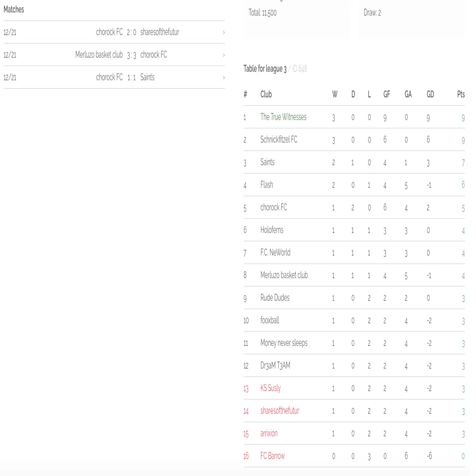Select chorock FC in league table
476x476 pixels.
tap(274, 207)
